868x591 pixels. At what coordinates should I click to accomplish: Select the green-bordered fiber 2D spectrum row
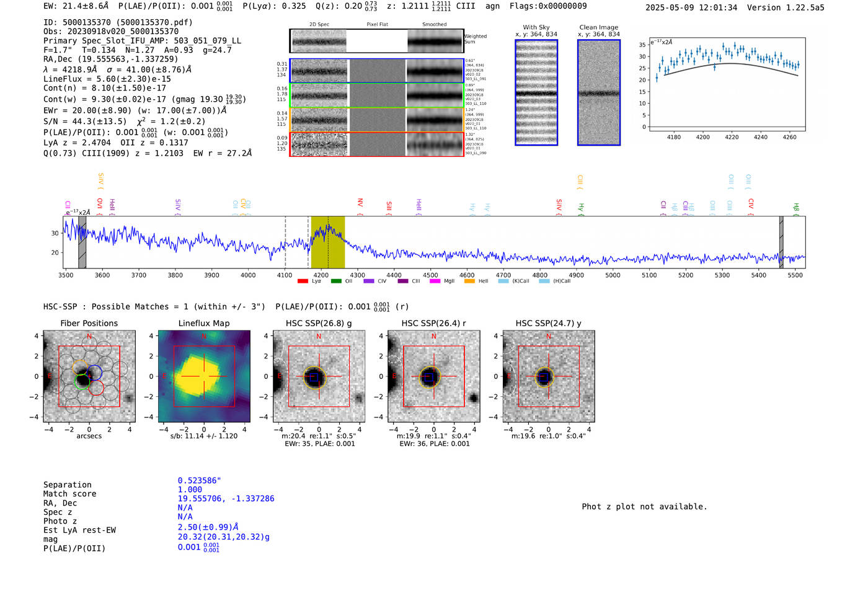pos(377,96)
